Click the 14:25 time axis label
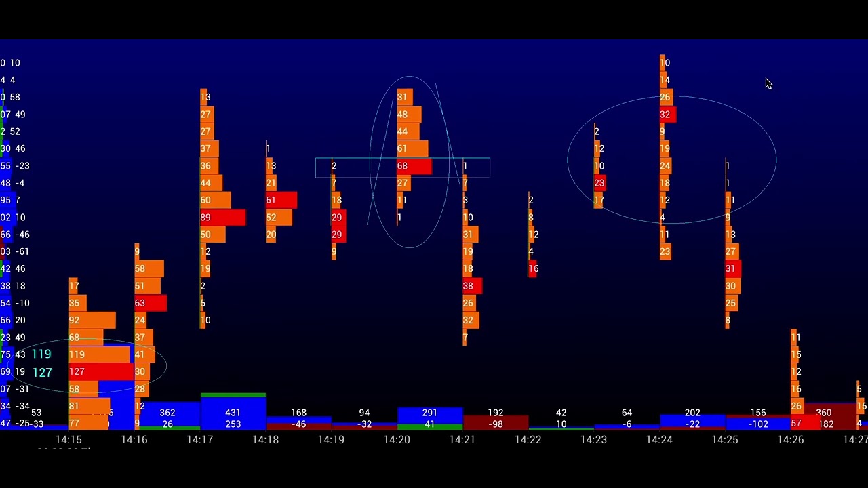This screenshot has width=868, height=488. 725,440
